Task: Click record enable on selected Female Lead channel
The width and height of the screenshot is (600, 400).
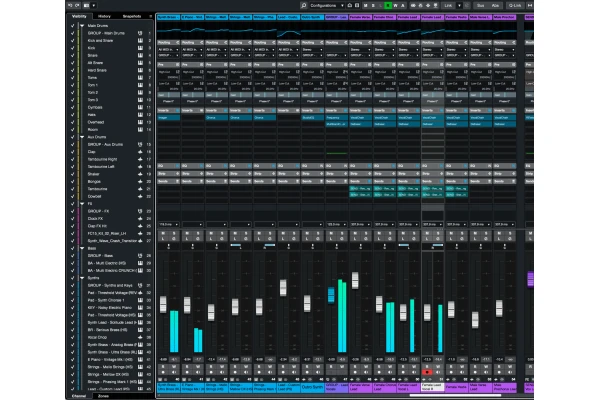Action: 427,372
